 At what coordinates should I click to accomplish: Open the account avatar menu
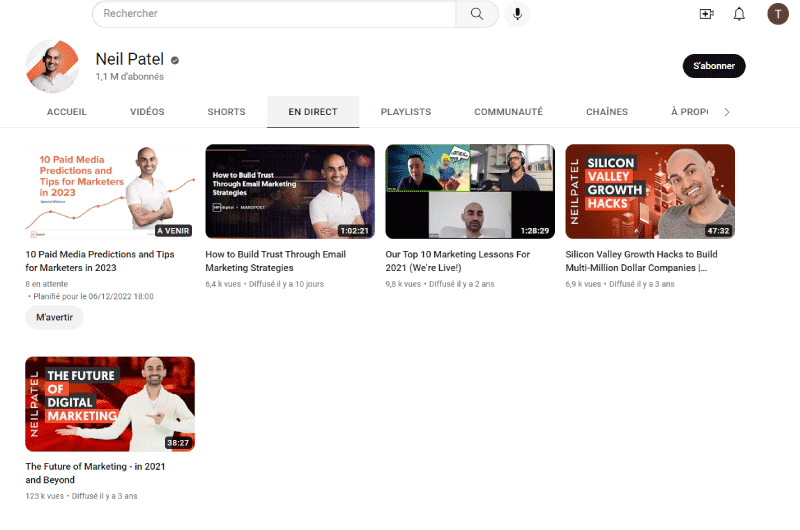coord(778,14)
